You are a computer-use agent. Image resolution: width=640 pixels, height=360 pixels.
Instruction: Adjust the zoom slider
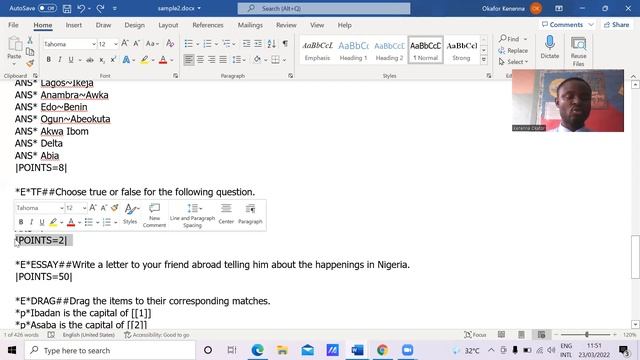[587, 335]
